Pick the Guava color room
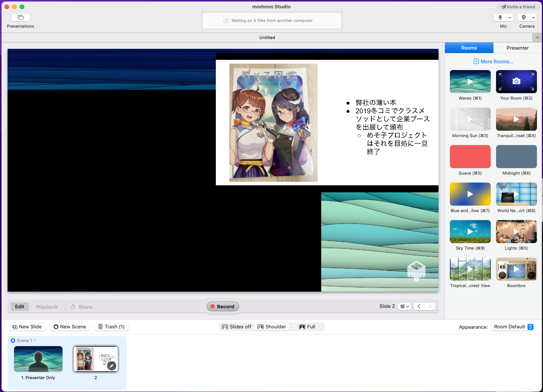Image resolution: width=543 pixels, height=392 pixels. (470, 156)
